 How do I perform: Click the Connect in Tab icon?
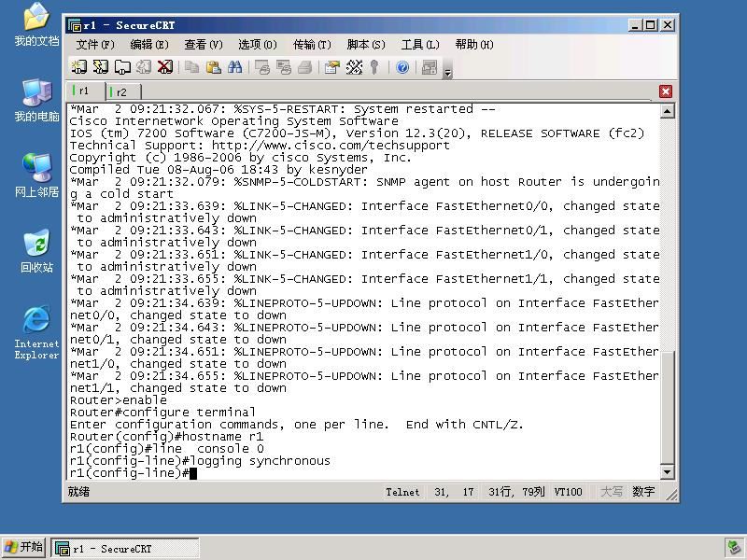pyautogui.click(x=122, y=66)
